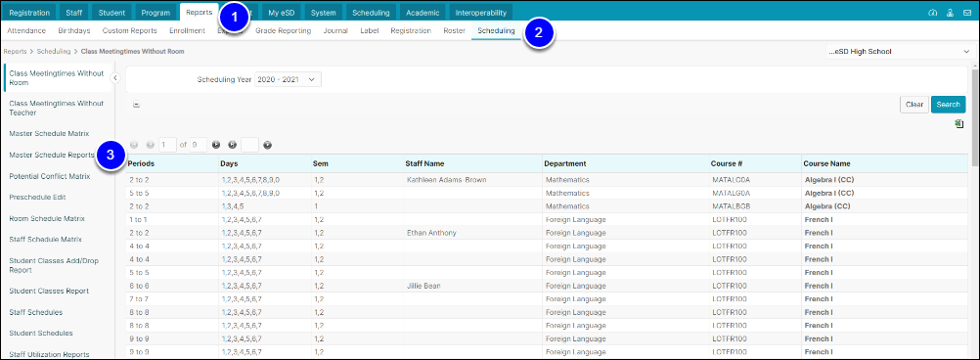Select the Scheduling reports subtab
The image size is (980, 360).
point(496,30)
